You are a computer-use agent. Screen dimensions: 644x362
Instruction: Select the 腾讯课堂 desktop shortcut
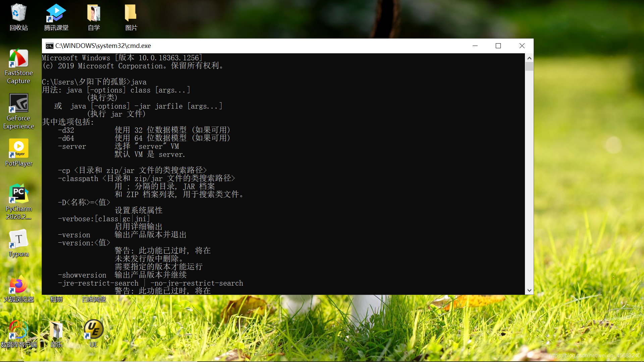tap(56, 13)
